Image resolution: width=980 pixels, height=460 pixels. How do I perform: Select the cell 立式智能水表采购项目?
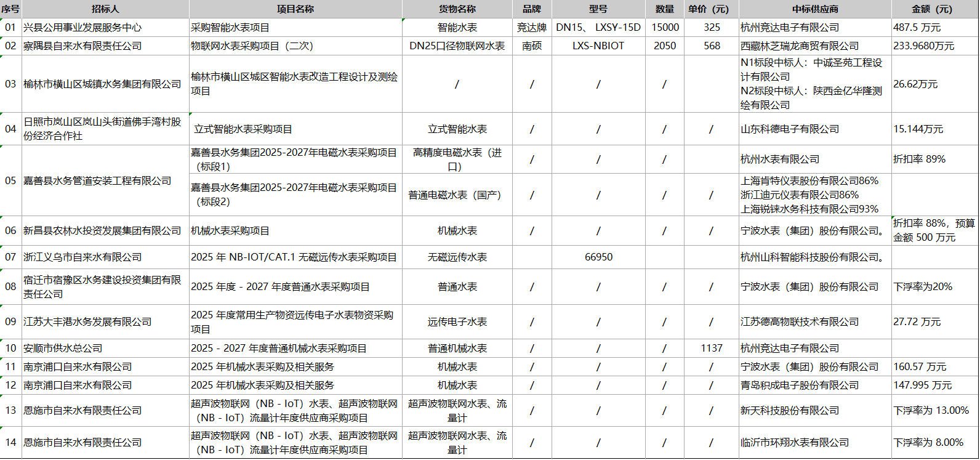295,129
